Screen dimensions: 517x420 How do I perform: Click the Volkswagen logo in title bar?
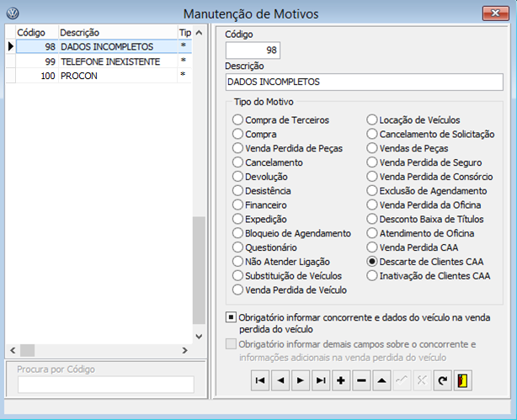[x=13, y=13]
